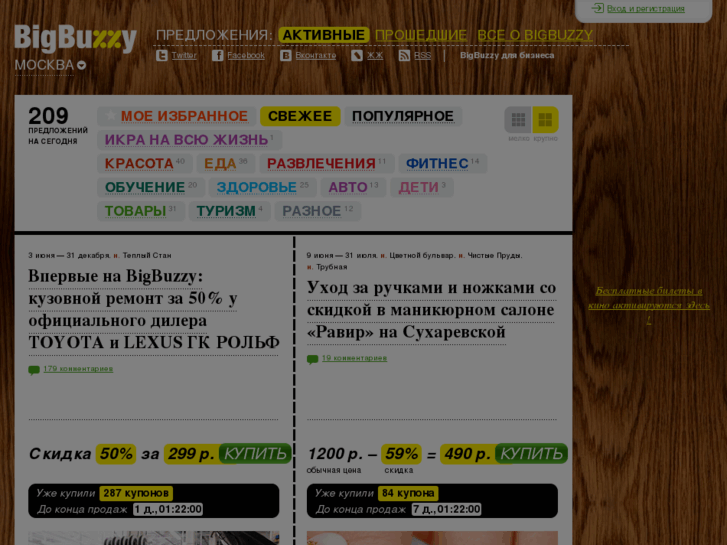The height and width of the screenshot is (545, 727).
Task: Filter by Еда category
Action: coord(226,163)
